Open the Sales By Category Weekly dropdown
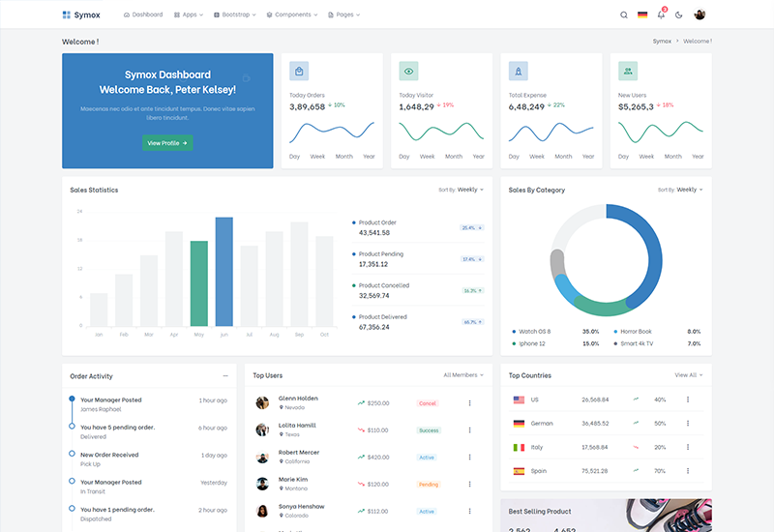The height and width of the screenshot is (532, 774). coord(689,190)
